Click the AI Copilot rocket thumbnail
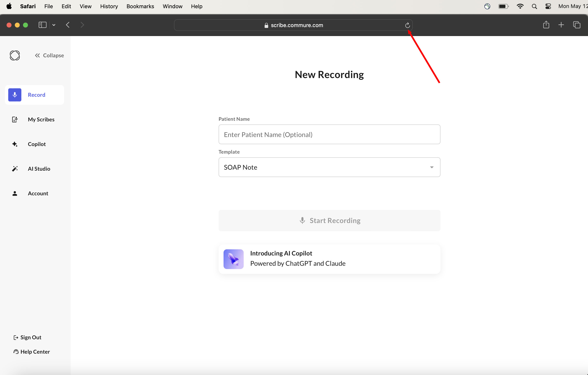Viewport: 588px width, 375px height. [x=233, y=259]
